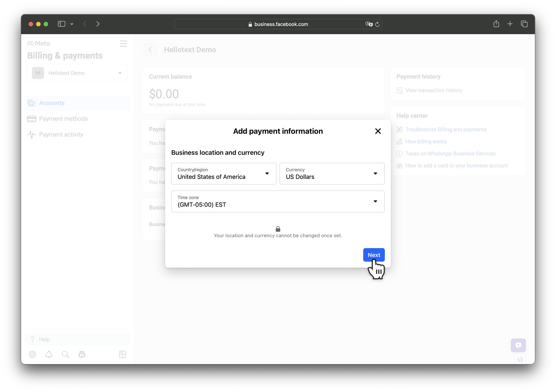Click the address bar business.facebook.com

(278, 24)
